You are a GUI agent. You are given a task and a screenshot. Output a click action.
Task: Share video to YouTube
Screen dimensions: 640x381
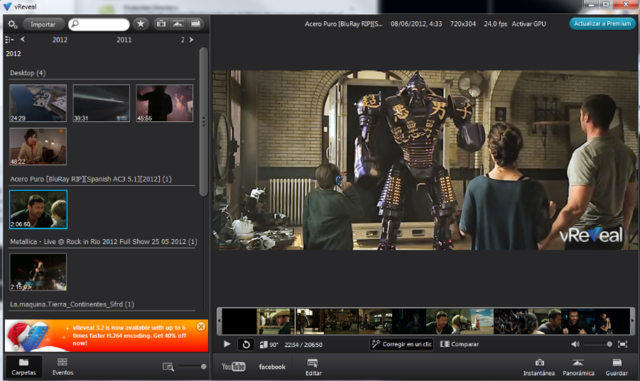[x=233, y=367]
